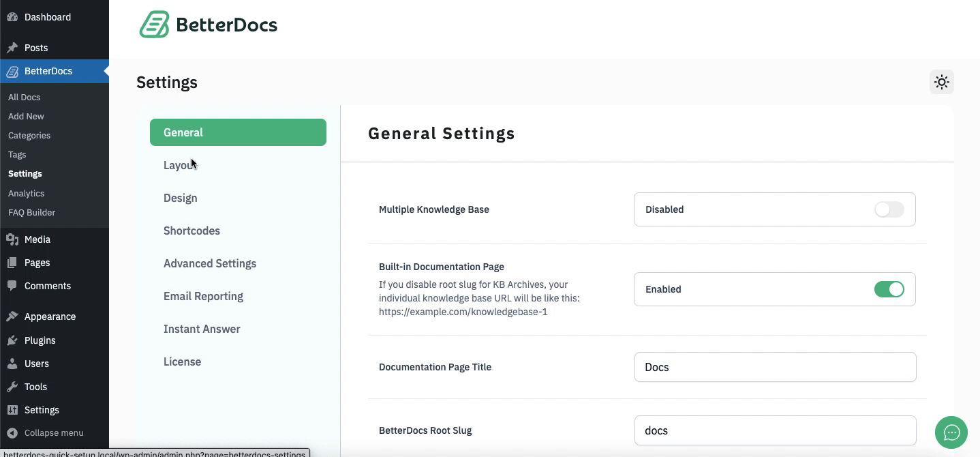Collapse the admin sidebar menu

[x=14, y=432]
